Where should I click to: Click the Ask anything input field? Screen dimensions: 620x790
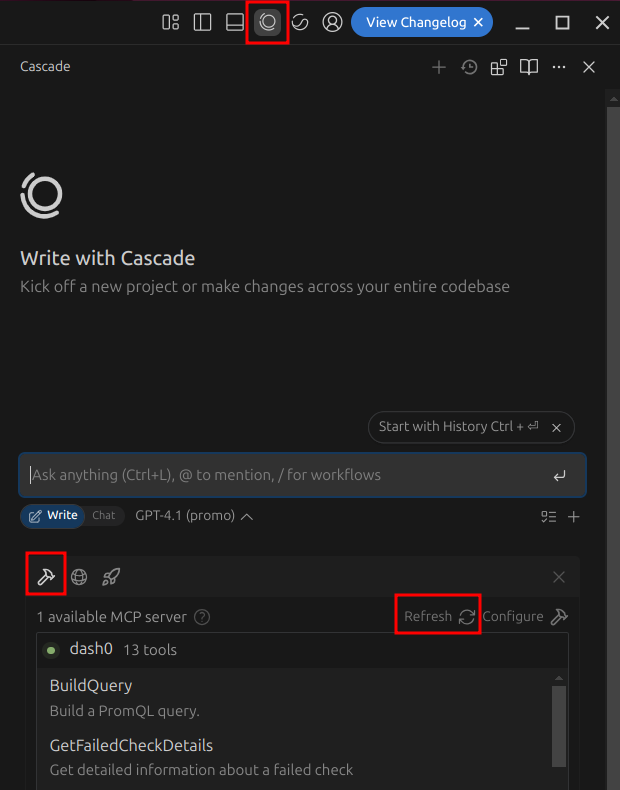click(285, 475)
